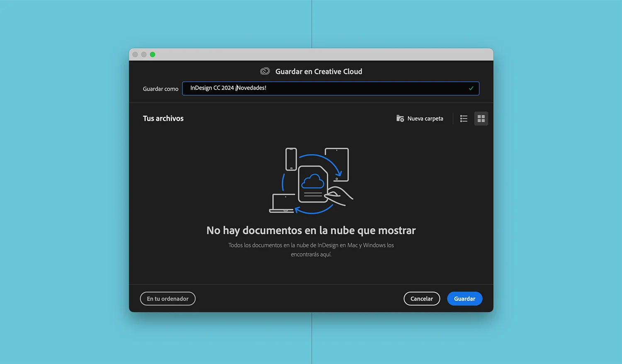This screenshot has width=622, height=364.
Task: Cancel saving with the Cancelar button
Action: 422,298
